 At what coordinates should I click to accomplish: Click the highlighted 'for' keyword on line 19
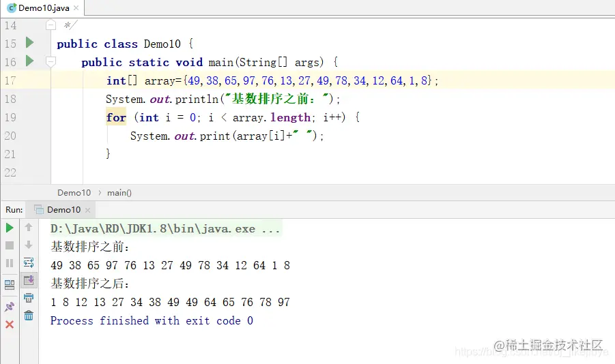coord(116,117)
